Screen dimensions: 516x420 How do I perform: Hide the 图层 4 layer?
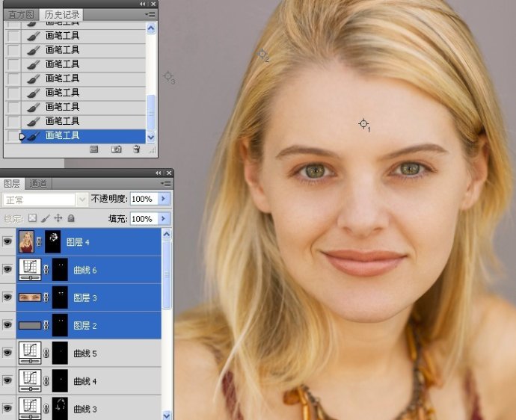[7, 241]
